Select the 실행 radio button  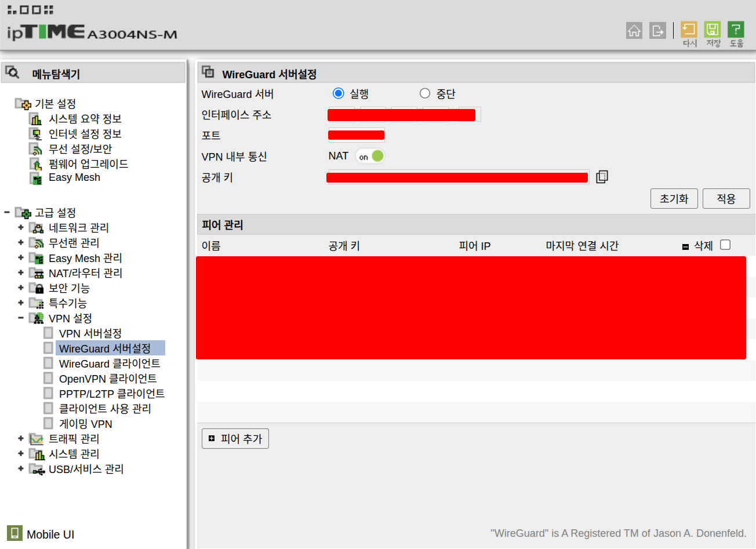[x=339, y=93]
